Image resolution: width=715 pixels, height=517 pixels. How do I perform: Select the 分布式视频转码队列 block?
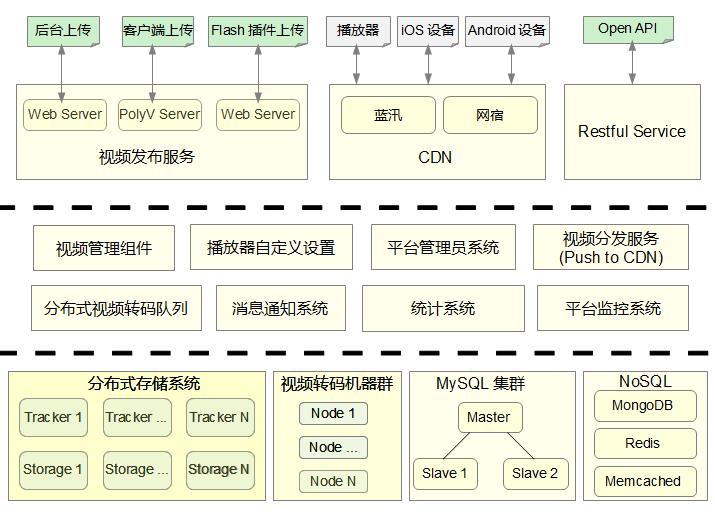click(116, 308)
